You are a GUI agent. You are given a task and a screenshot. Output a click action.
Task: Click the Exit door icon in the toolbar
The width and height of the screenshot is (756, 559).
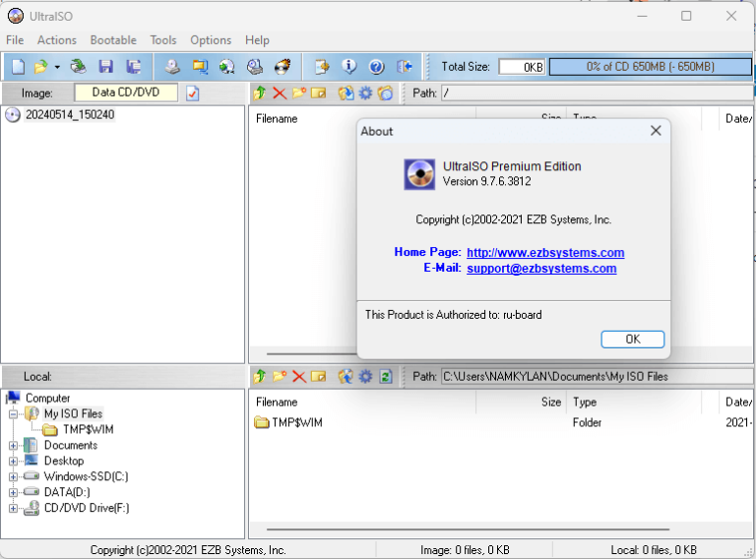click(x=404, y=67)
